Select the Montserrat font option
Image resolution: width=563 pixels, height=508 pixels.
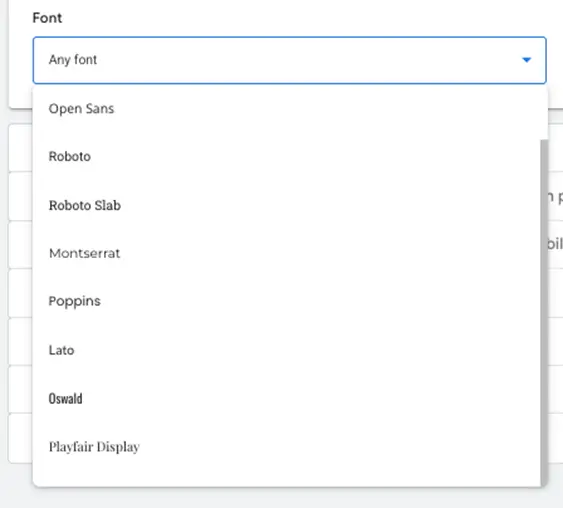point(287,253)
